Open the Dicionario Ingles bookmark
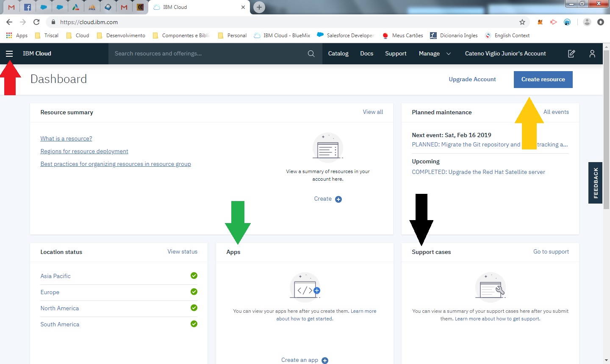Image resolution: width=610 pixels, height=364 pixels. click(454, 36)
